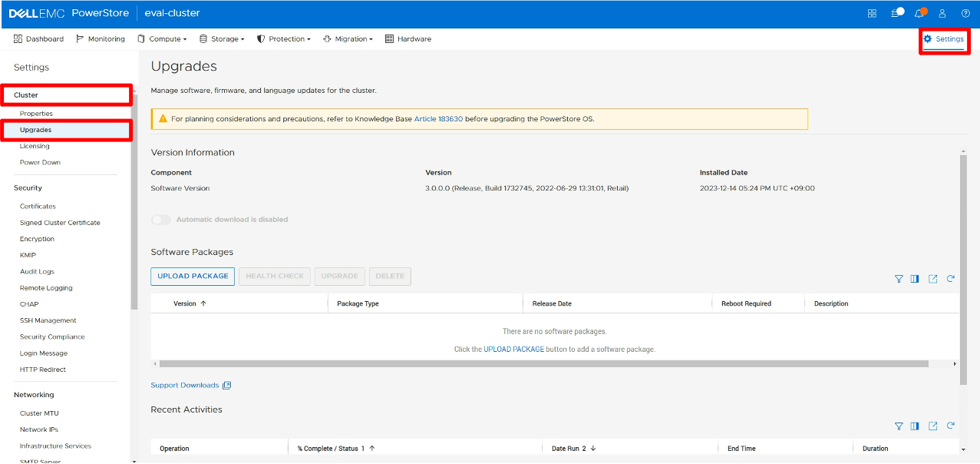
Task: Click the Settings gear icon
Action: pos(928,38)
